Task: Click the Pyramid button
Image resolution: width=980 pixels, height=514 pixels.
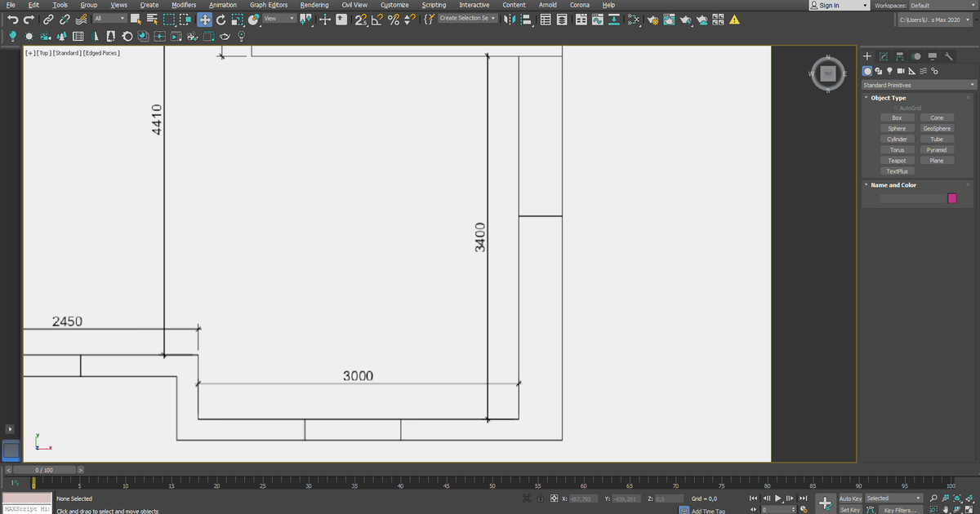Action: tap(937, 150)
